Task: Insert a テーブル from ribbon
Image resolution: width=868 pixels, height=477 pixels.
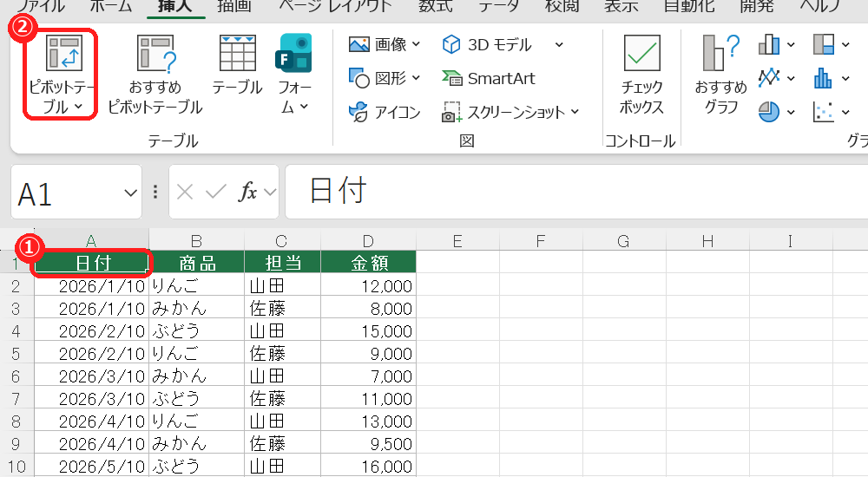Action: pos(237,65)
